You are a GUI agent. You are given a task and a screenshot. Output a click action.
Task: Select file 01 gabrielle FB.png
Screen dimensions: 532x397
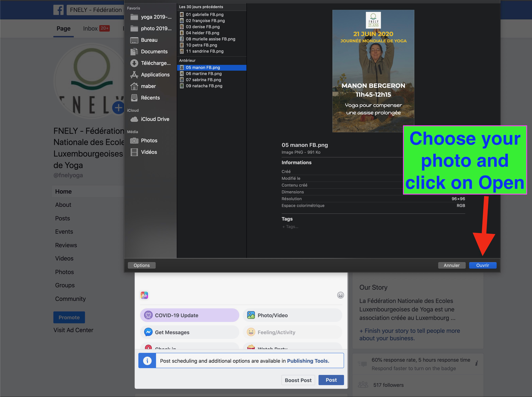tap(204, 15)
